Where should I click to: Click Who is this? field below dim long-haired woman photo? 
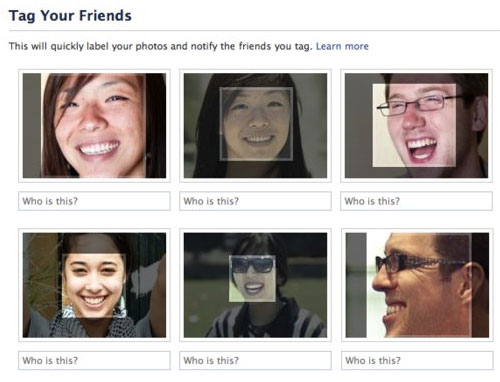[x=255, y=201]
